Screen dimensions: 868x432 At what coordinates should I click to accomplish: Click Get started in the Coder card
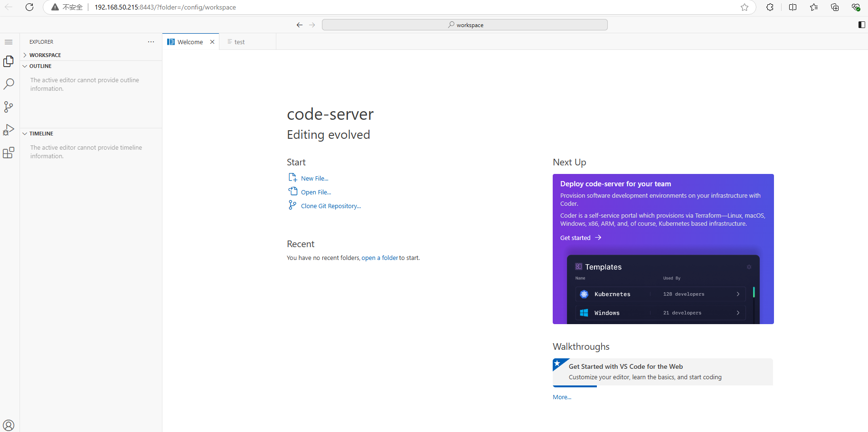576,238
